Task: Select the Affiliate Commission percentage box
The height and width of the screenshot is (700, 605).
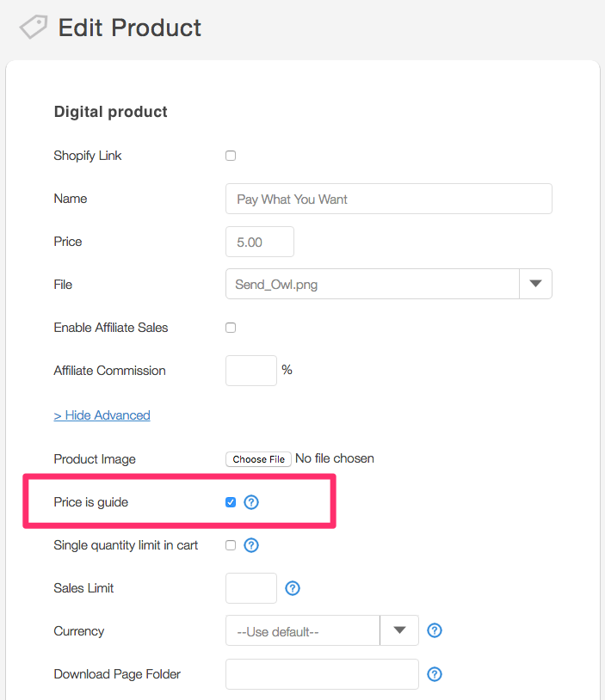Action: 251,371
